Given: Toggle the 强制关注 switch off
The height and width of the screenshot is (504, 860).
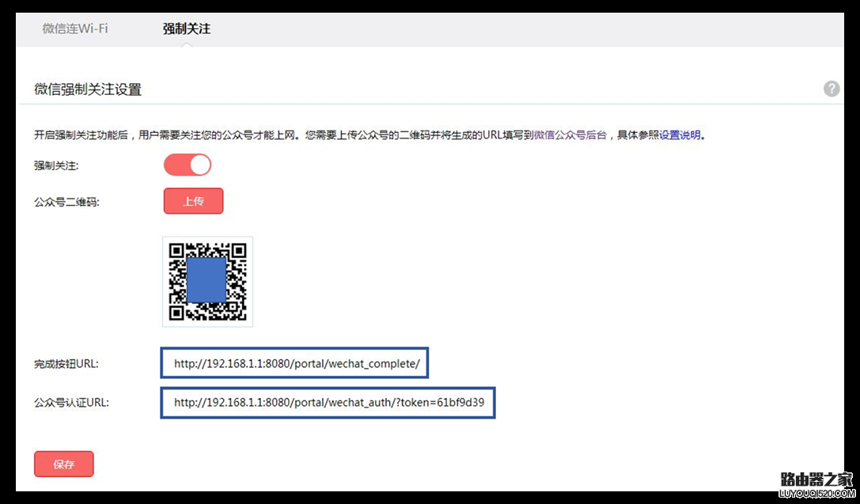Looking at the screenshot, I should pyautogui.click(x=188, y=165).
